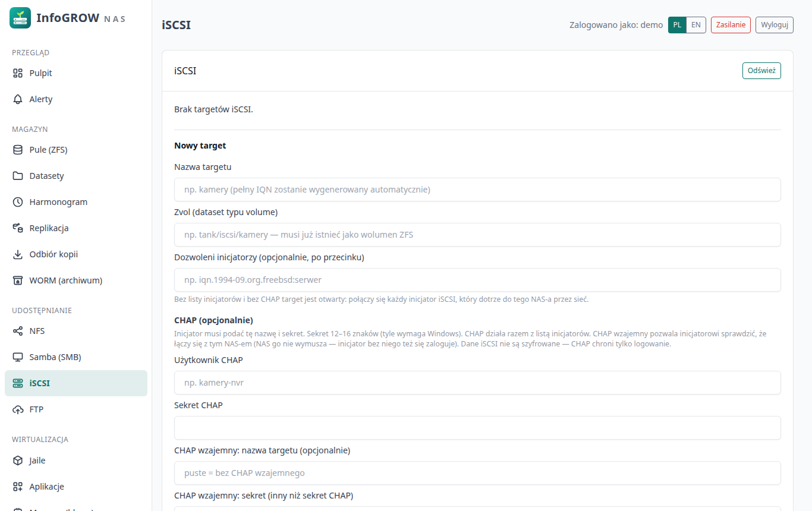The image size is (812, 511).
Task: Navigate to the Samba (SMB) menu label
Action: click(55, 357)
